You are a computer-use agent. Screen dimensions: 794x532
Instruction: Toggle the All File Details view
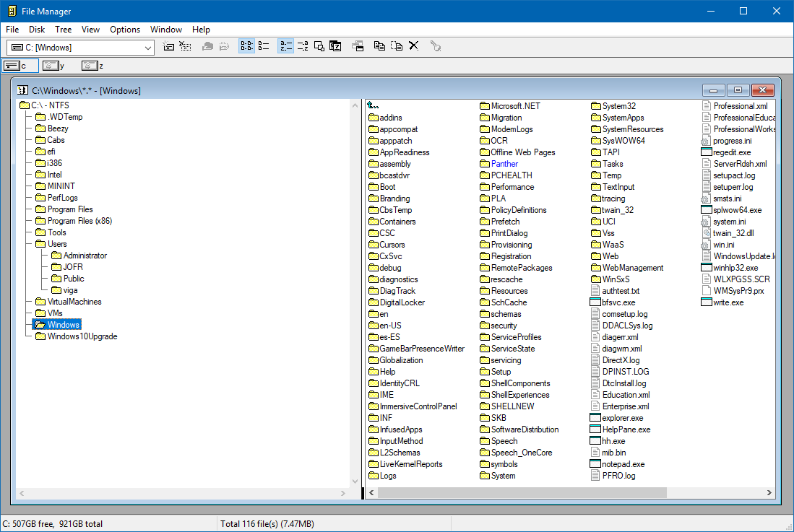[264, 45]
